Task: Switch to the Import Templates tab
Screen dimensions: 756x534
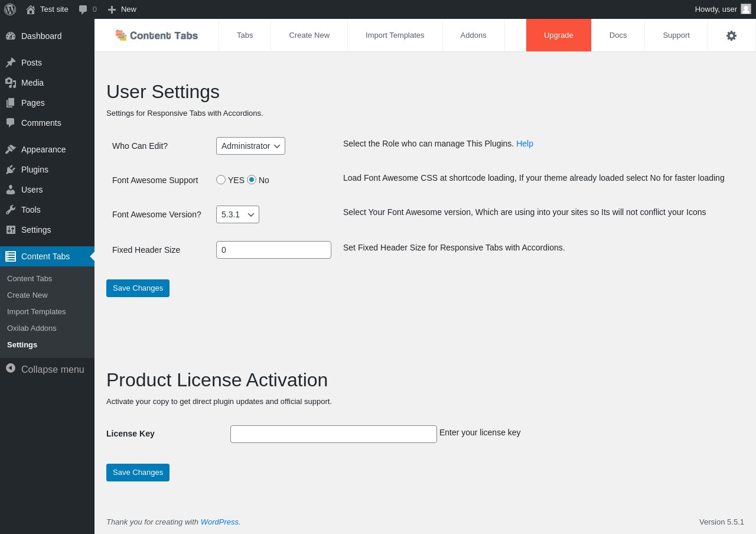Action: click(x=395, y=35)
